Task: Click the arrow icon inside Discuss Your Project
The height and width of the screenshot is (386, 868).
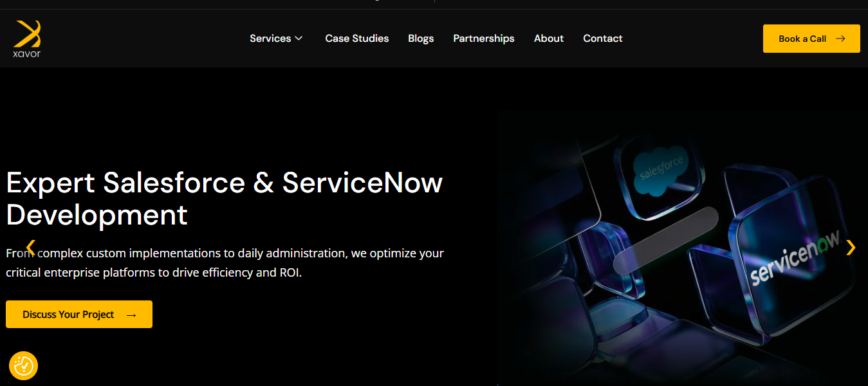Action: pos(131,315)
